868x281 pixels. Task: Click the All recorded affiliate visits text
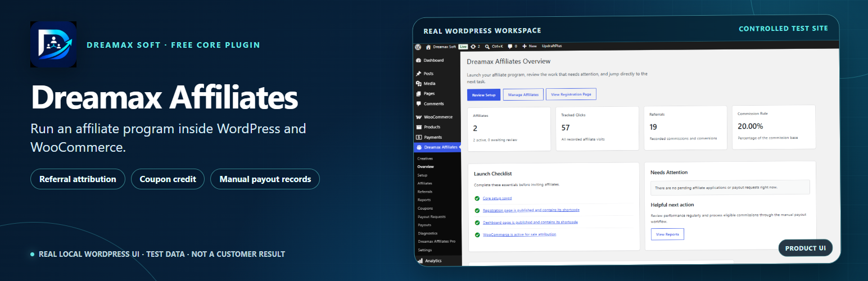click(583, 139)
